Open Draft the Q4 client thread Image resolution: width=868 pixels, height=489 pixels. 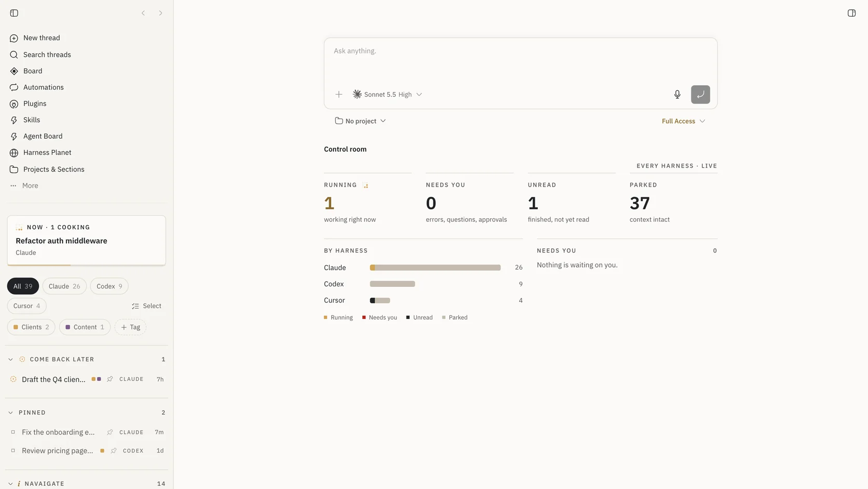[x=53, y=379]
